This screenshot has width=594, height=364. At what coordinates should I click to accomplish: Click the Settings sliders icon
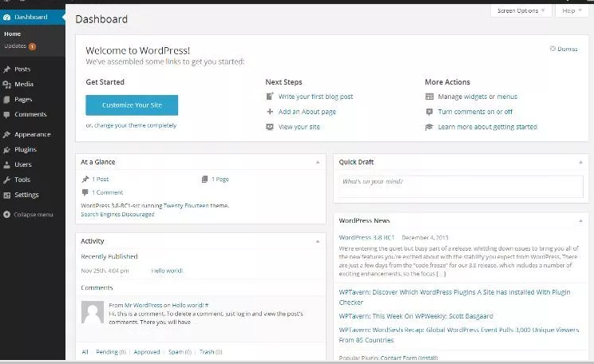(6, 195)
